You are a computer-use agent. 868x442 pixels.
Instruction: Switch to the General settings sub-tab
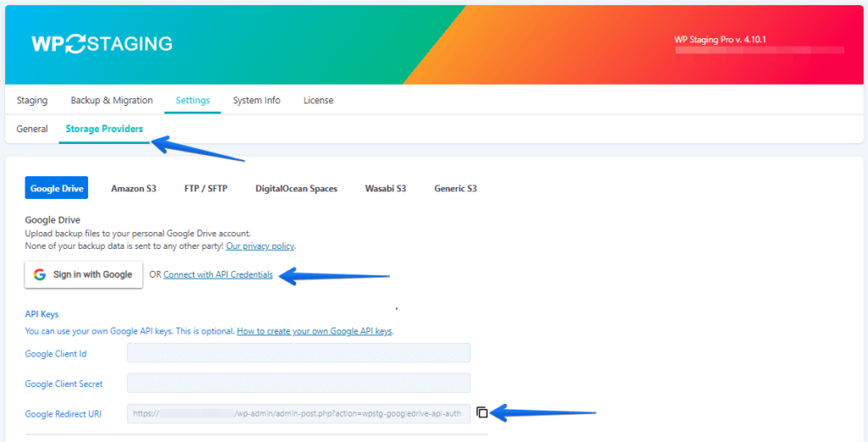(x=32, y=129)
